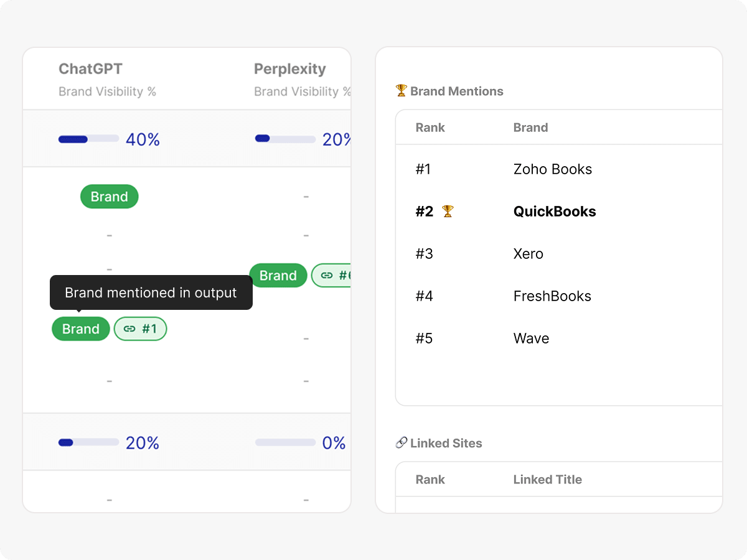Click the Linked Title column header
747x560 pixels.
[547, 479]
